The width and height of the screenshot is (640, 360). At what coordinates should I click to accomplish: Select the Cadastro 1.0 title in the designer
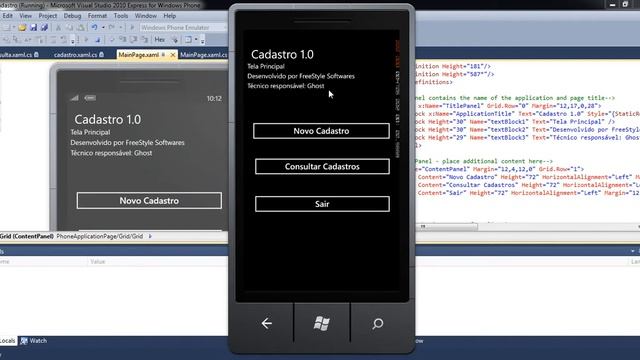108,120
